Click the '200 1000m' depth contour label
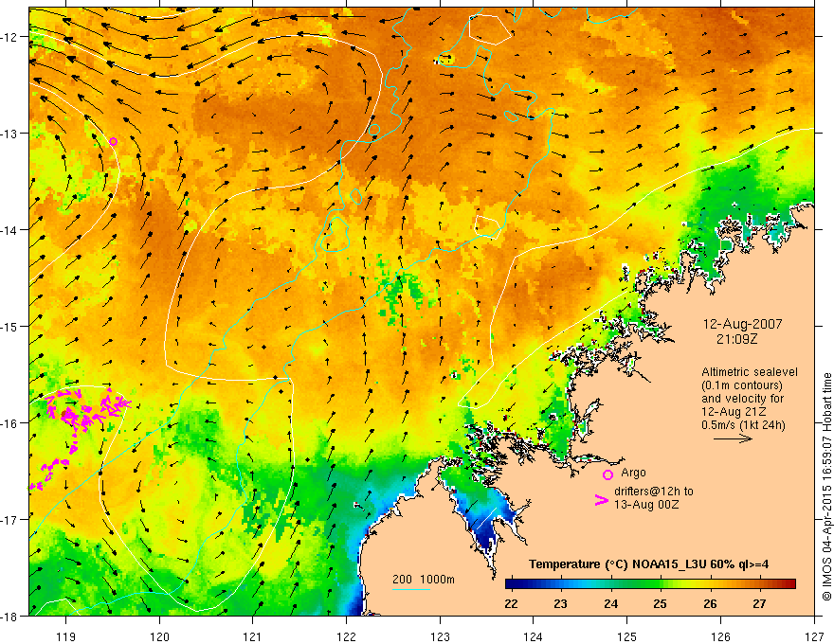834x644 pixels. click(x=424, y=580)
